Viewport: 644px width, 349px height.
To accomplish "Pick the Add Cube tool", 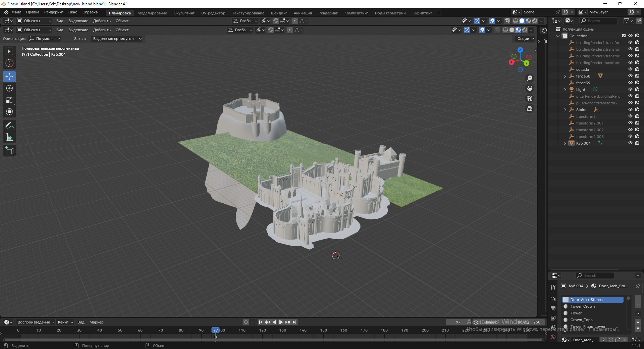I will (9, 151).
